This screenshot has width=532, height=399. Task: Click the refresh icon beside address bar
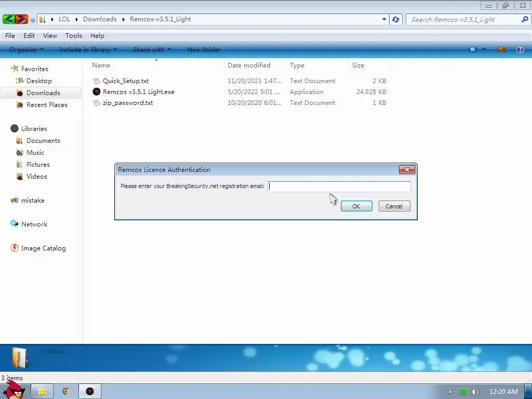395,19
